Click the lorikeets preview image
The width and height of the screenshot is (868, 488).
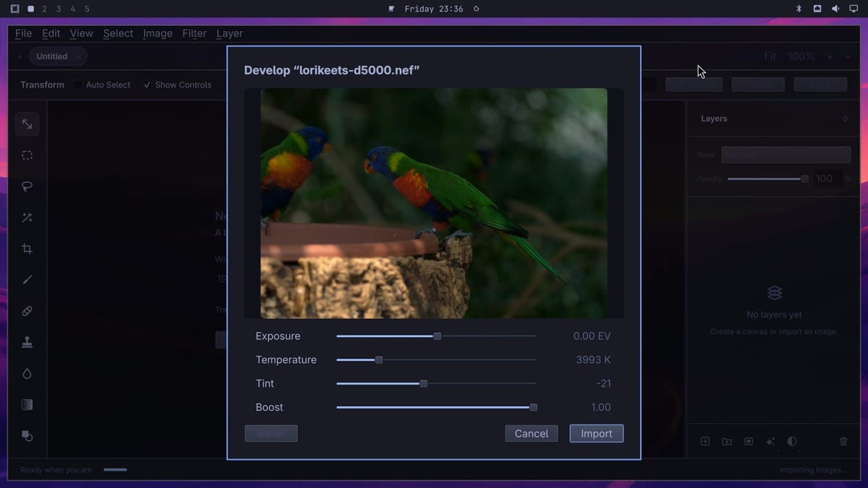tap(434, 203)
